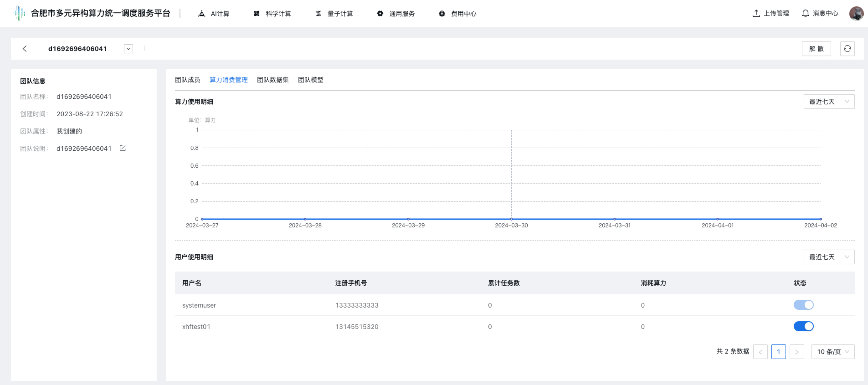868x385 pixels.
Task: Click the platform logo icon
Action: pos(19,13)
